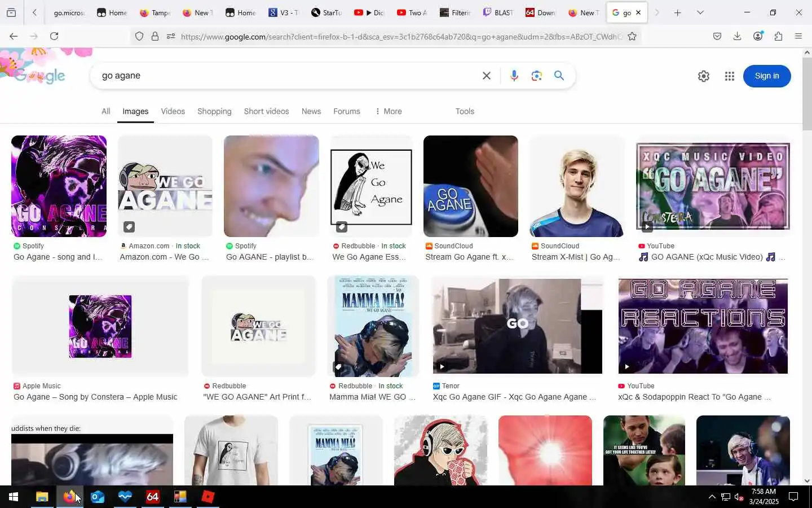Open the notification center icon
The image size is (812, 508).
coord(793,497)
